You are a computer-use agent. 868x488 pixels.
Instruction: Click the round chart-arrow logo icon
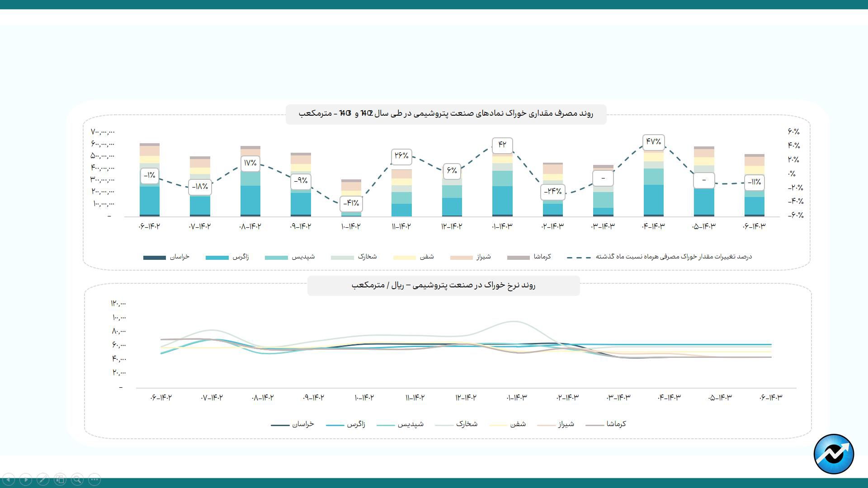[x=834, y=454]
